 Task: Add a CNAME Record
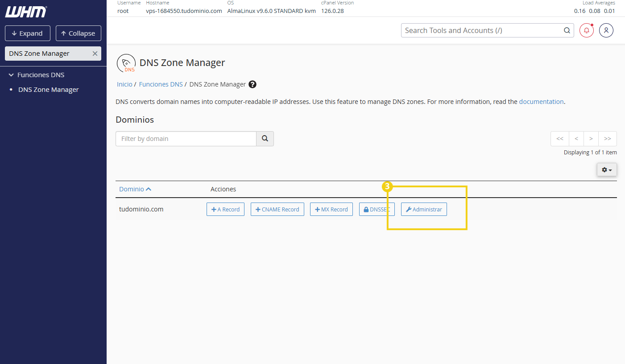277,209
